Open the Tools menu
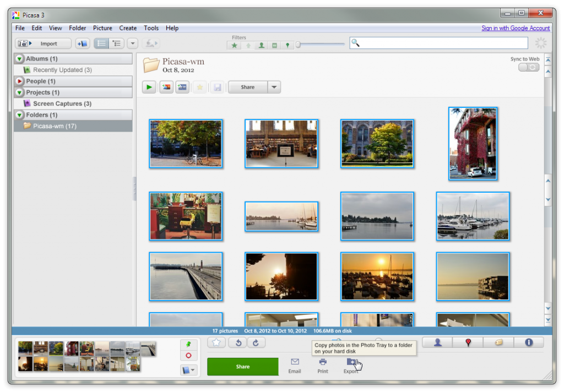 (151, 28)
